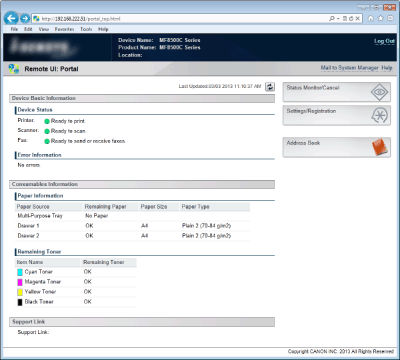Click the Magenta Toner color swatch
400x360 pixels.
tap(20, 282)
